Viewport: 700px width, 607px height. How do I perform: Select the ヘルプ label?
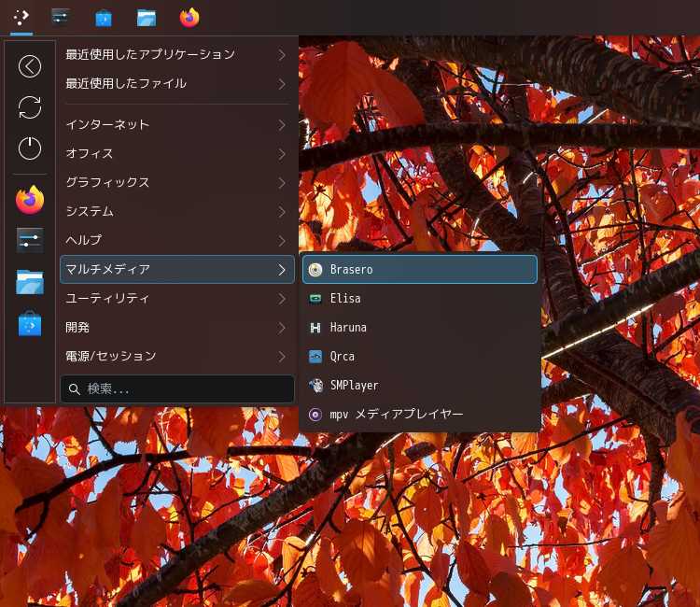pos(83,240)
